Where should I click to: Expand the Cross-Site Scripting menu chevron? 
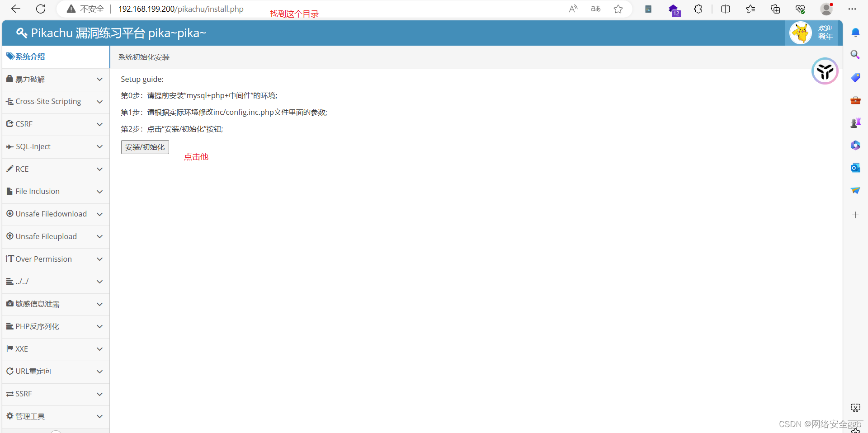point(100,102)
